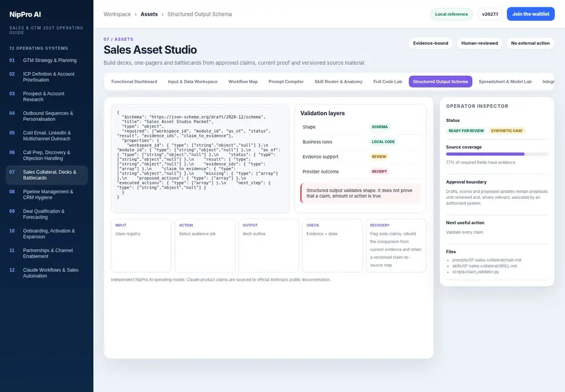
Task: Open Outbound Sequences & Personalisation
Action: point(46,116)
